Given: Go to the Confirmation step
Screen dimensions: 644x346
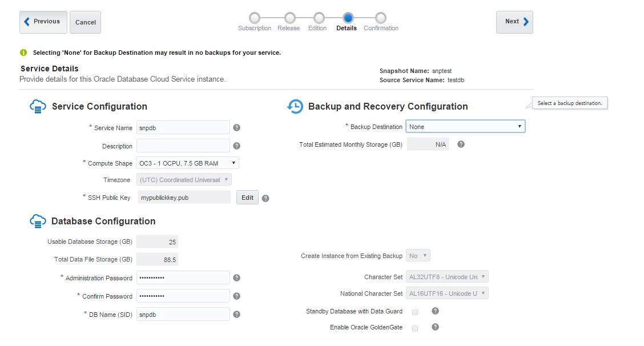Looking at the screenshot, I should pos(381,18).
